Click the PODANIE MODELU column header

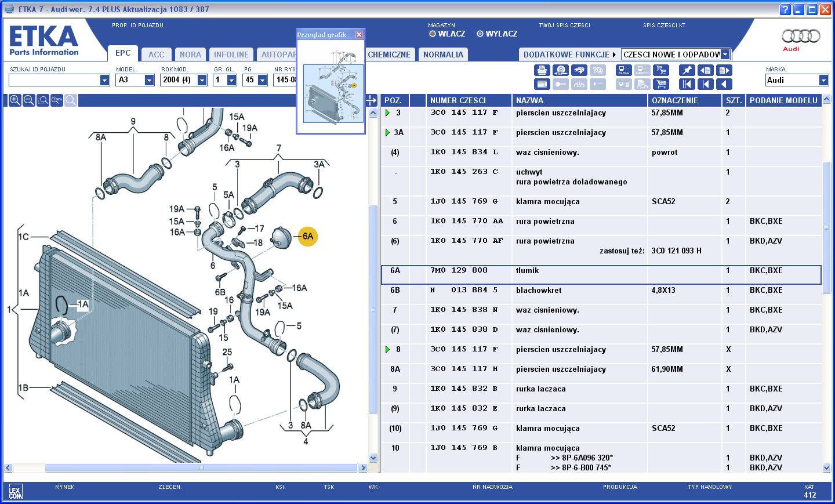(x=783, y=100)
